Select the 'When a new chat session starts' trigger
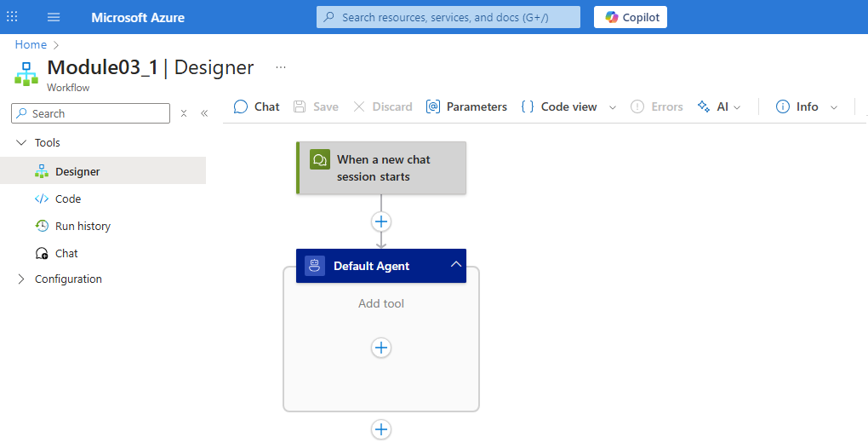This screenshot has height=443, width=868. (x=381, y=168)
